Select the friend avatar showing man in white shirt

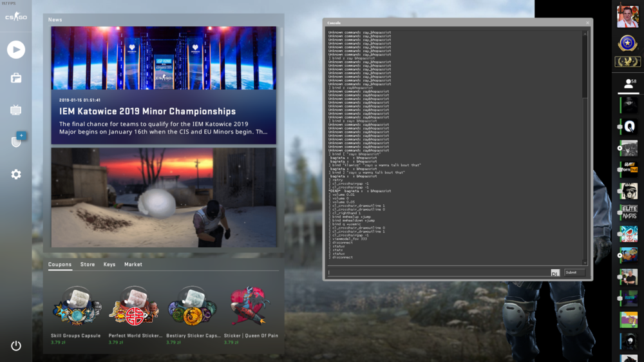click(629, 277)
